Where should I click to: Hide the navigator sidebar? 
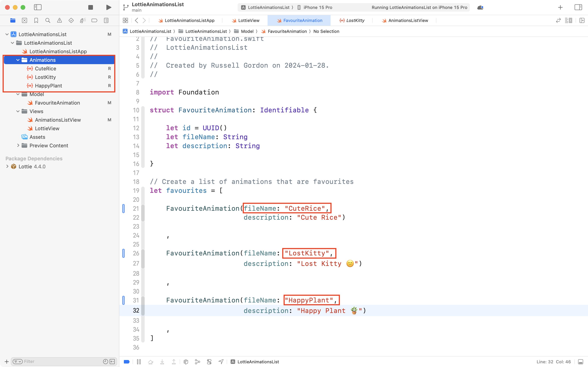(38, 7)
